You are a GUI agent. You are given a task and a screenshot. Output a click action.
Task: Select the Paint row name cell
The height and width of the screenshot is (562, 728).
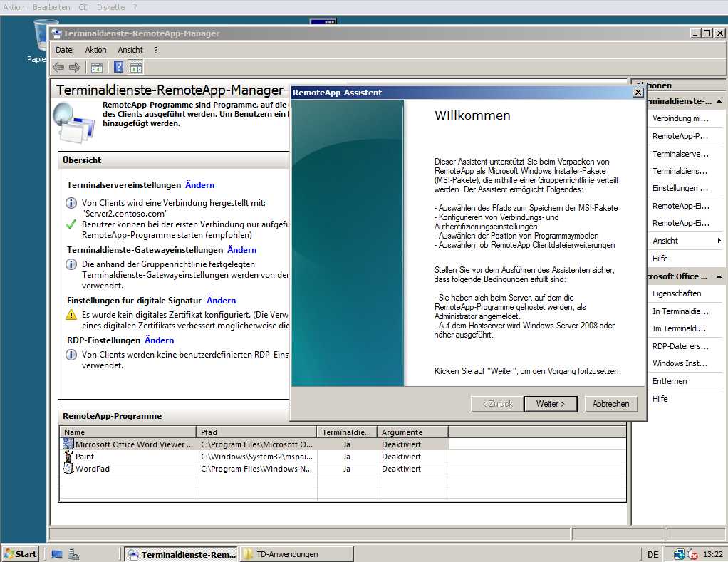128,456
